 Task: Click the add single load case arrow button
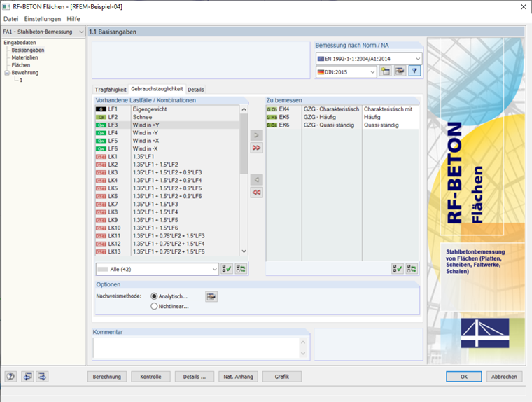tap(256, 135)
